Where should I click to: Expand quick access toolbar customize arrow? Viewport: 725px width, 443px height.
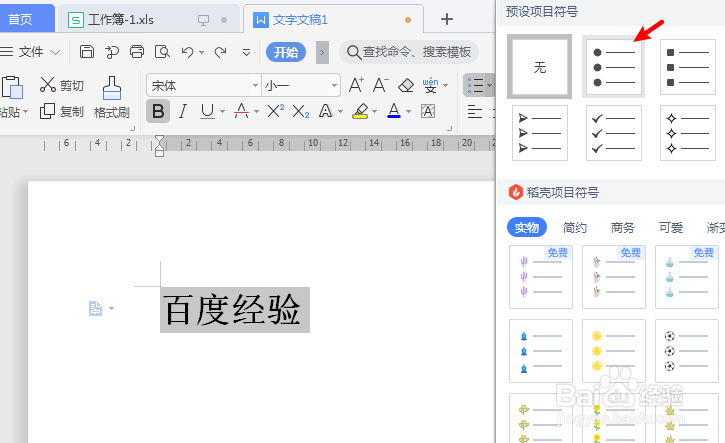point(246,52)
